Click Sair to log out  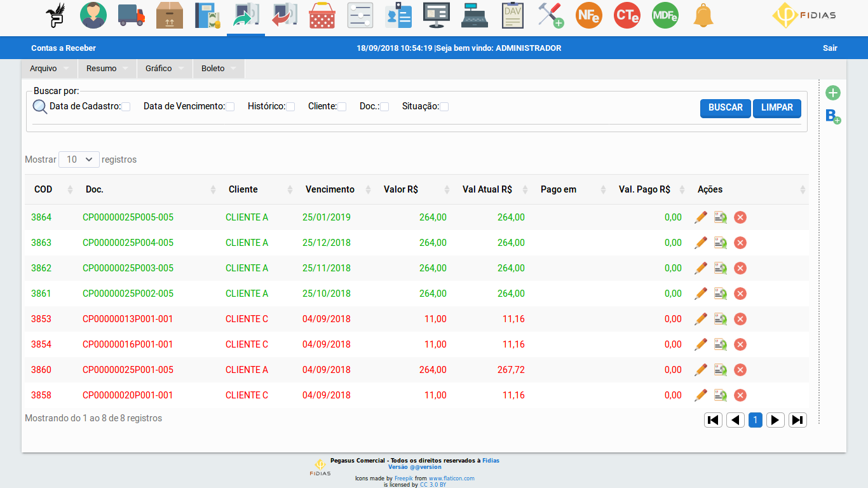830,47
